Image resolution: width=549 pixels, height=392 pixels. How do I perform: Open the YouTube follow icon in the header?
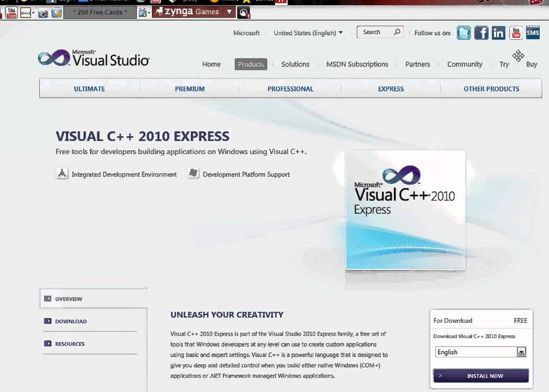(x=516, y=33)
